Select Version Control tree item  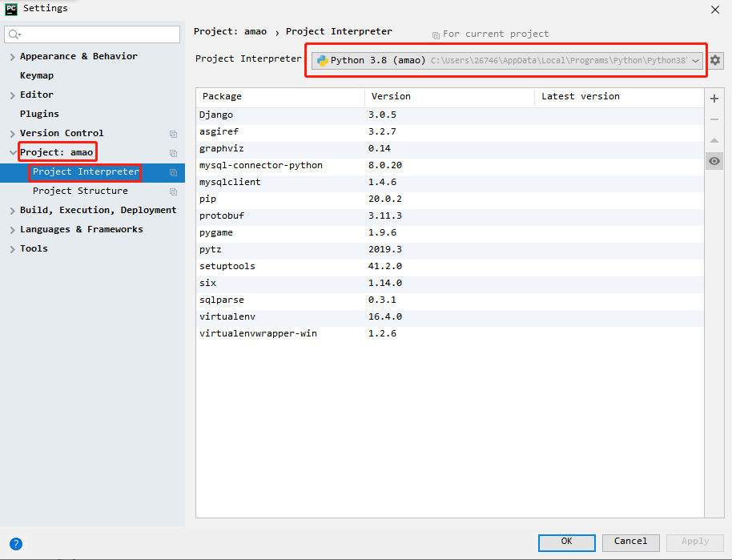pos(62,133)
